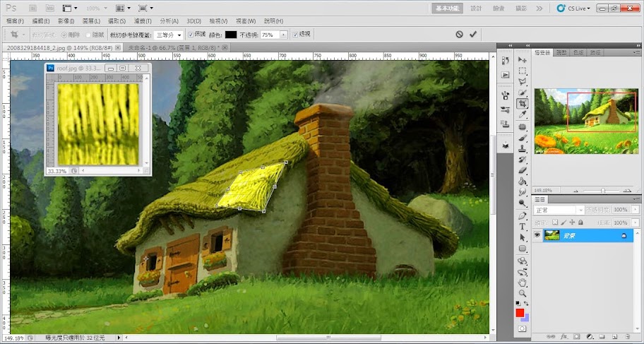Open the CS Live dropdown

click(574, 8)
